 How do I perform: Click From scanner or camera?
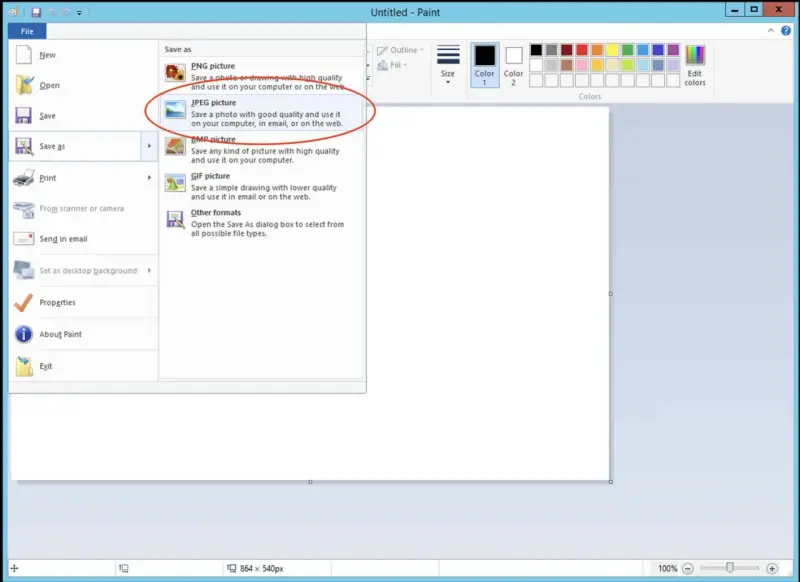pos(83,209)
